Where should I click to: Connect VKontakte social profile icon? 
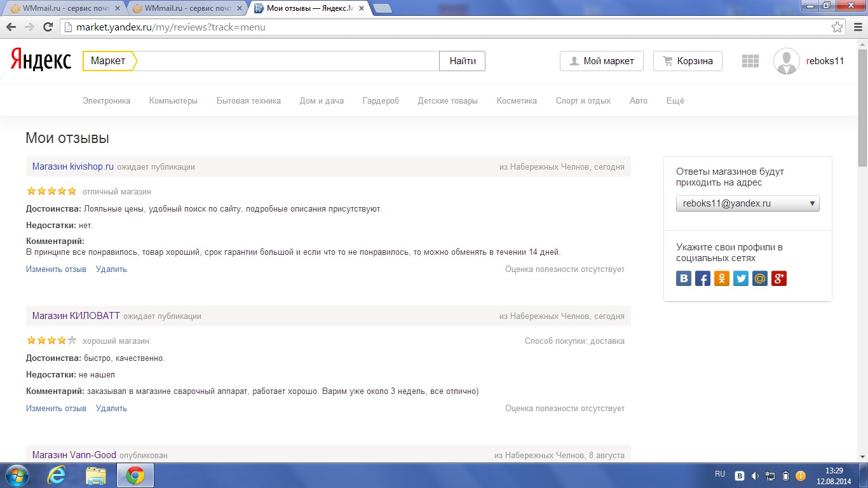pyautogui.click(x=684, y=278)
